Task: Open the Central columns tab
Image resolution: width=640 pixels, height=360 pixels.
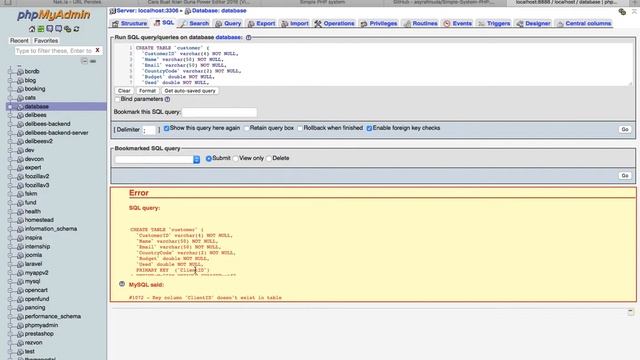Action: click(584, 24)
